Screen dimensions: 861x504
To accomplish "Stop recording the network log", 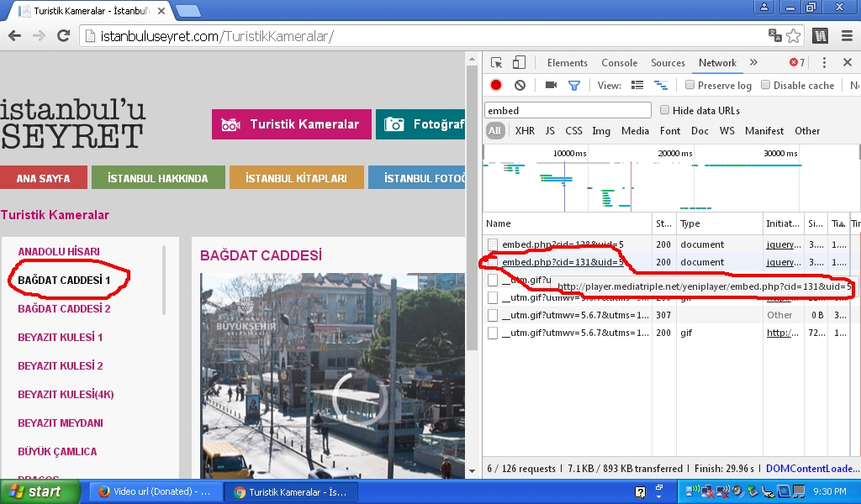I will click(x=496, y=85).
